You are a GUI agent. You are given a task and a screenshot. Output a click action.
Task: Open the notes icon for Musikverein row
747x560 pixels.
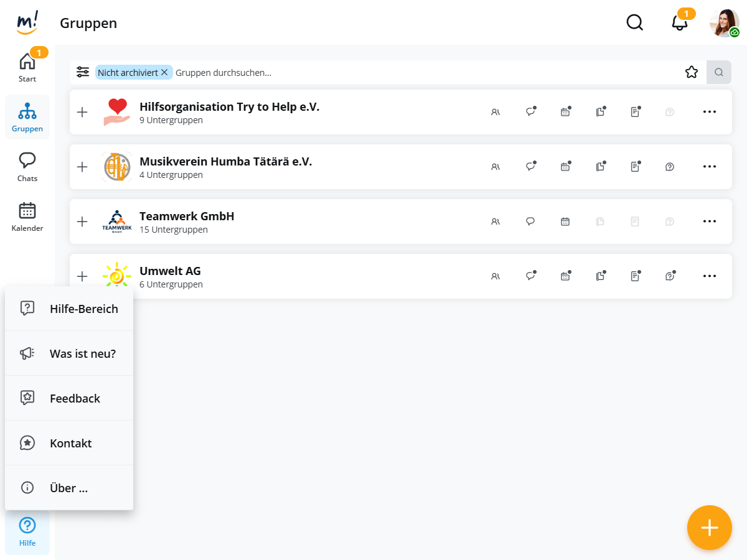(635, 167)
